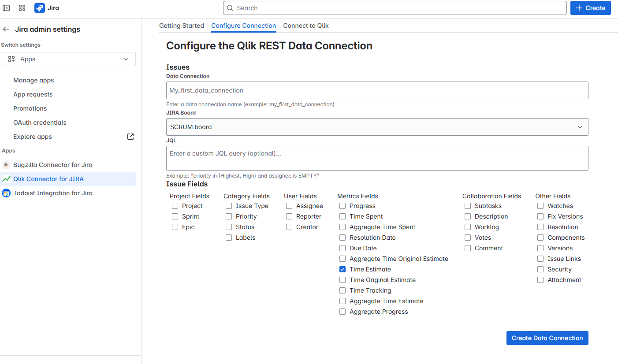Tick the Resolution checkbox
The image size is (618, 364).
540,227
